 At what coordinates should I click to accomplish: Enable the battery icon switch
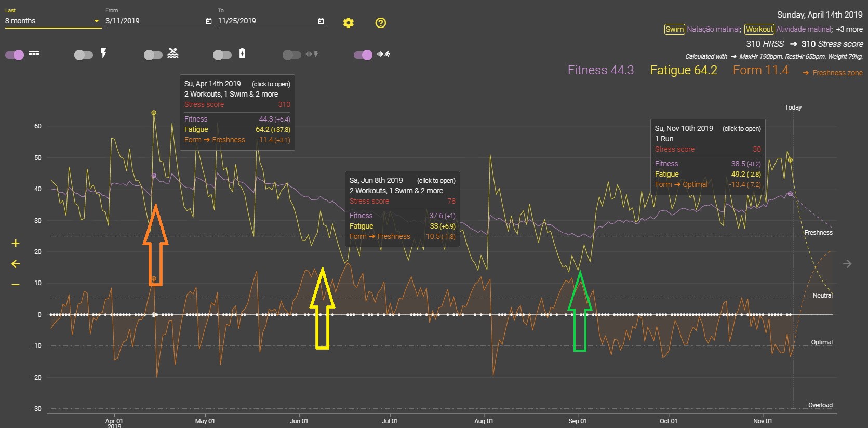tap(222, 55)
